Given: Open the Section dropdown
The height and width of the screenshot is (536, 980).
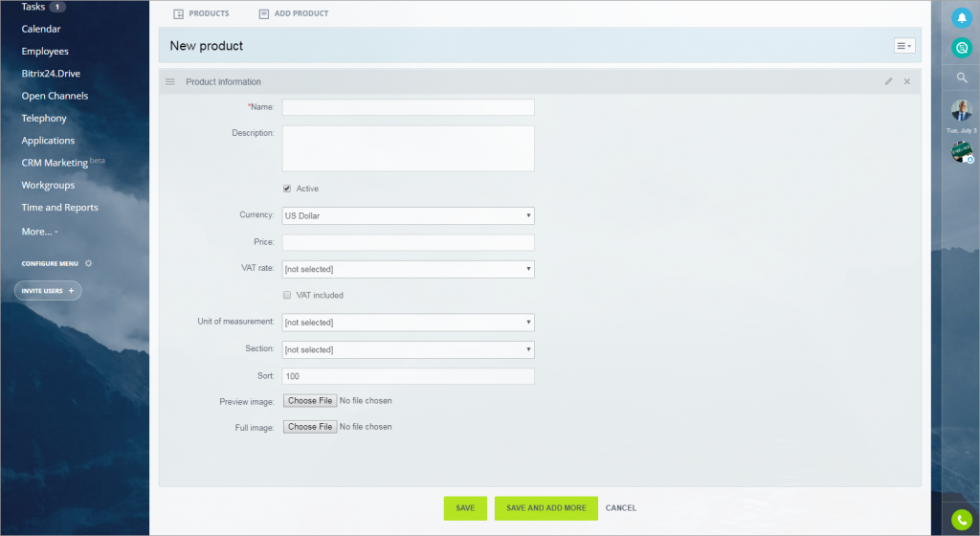Looking at the screenshot, I should point(408,350).
